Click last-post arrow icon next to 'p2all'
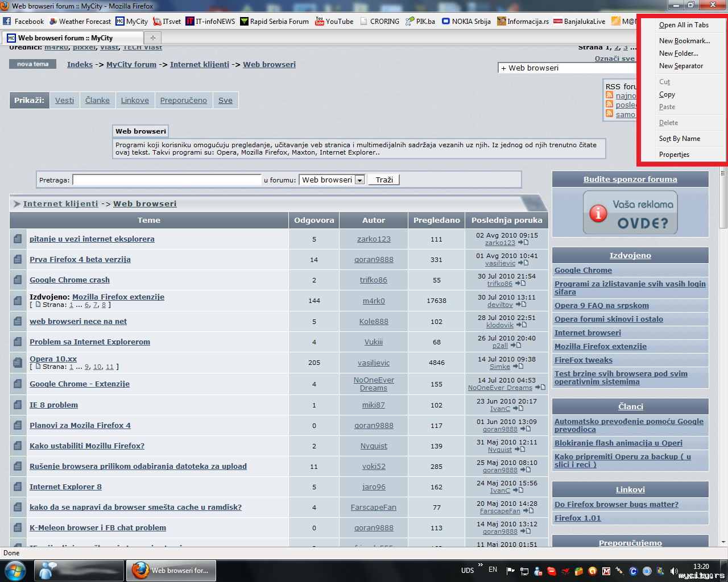 [x=515, y=345]
